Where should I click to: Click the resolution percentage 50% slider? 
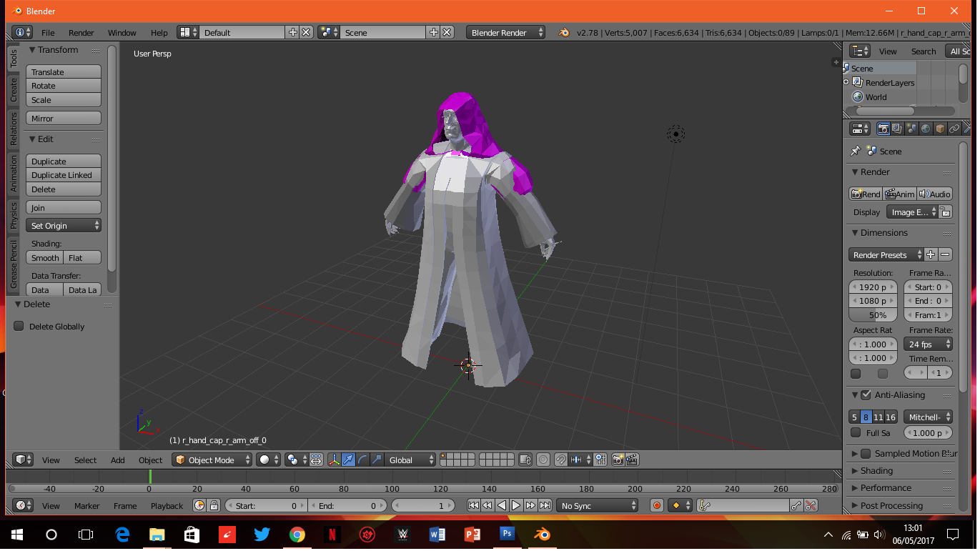point(873,315)
